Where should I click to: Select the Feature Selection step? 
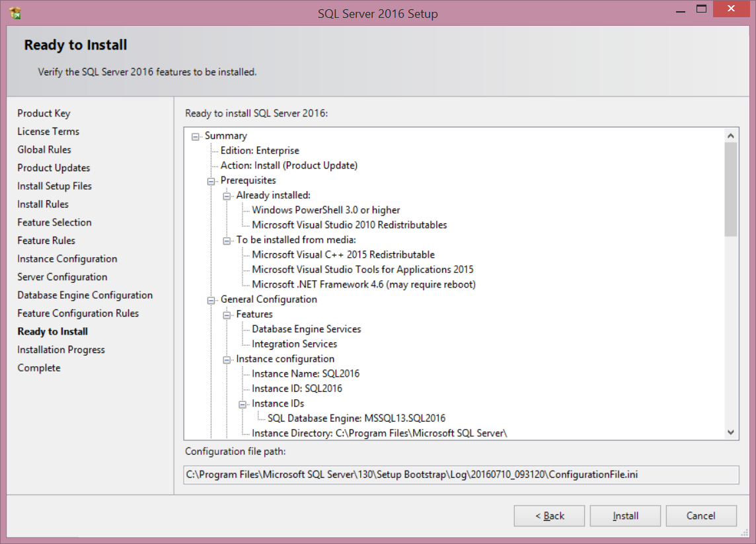[54, 223]
